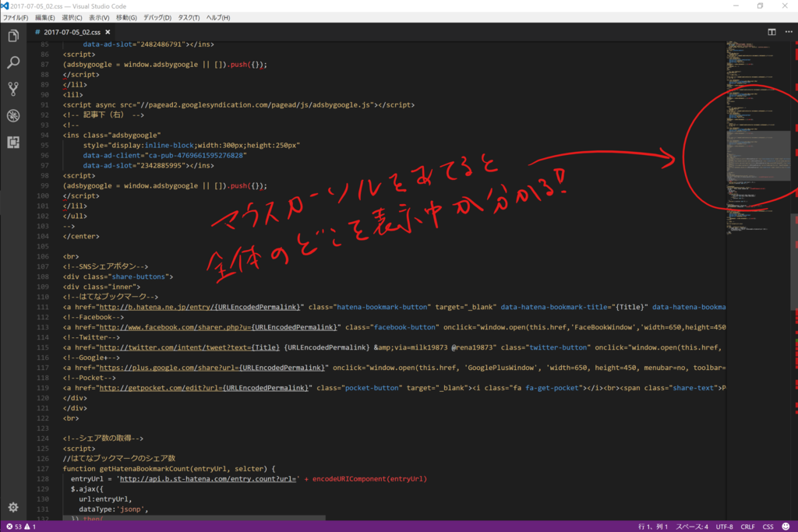Click the はてなブックマーク comment on line 110
The image size is (798, 532).
(111, 297)
